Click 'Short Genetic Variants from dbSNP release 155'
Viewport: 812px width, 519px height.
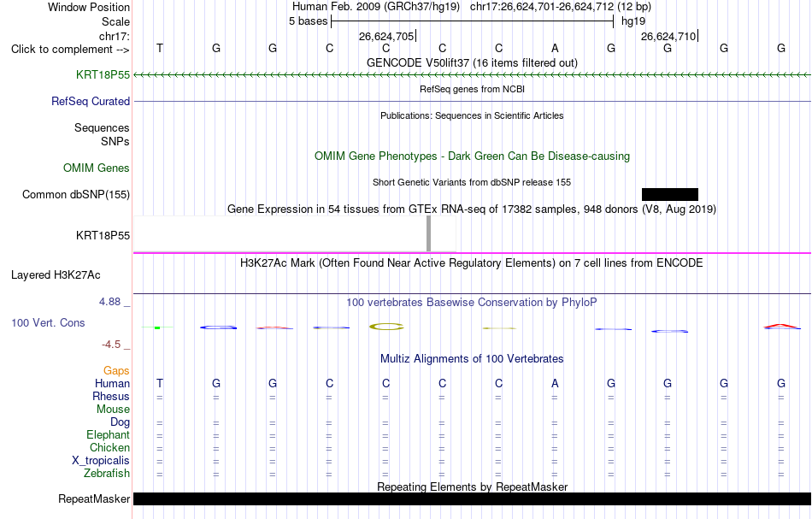point(472,182)
